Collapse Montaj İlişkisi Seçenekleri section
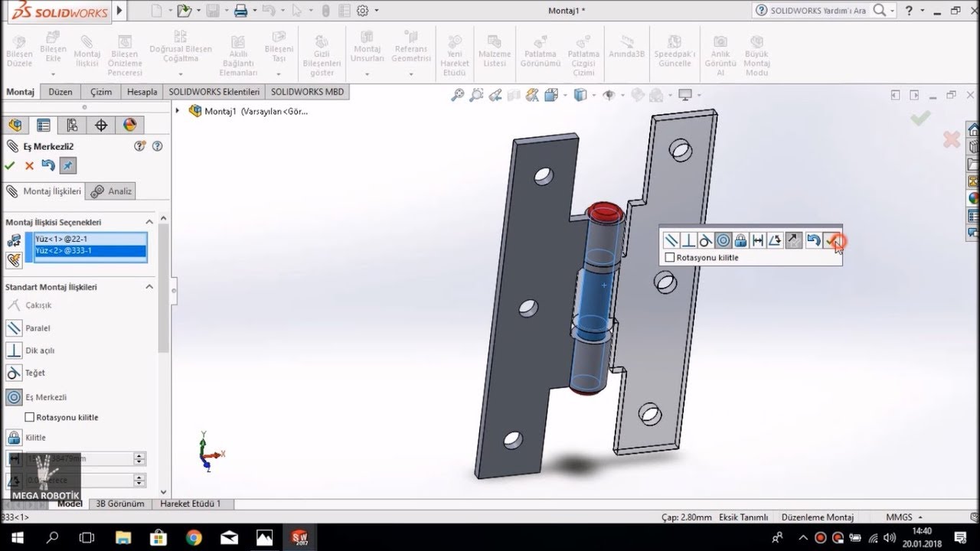The width and height of the screenshot is (980, 551). coord(150,222)
